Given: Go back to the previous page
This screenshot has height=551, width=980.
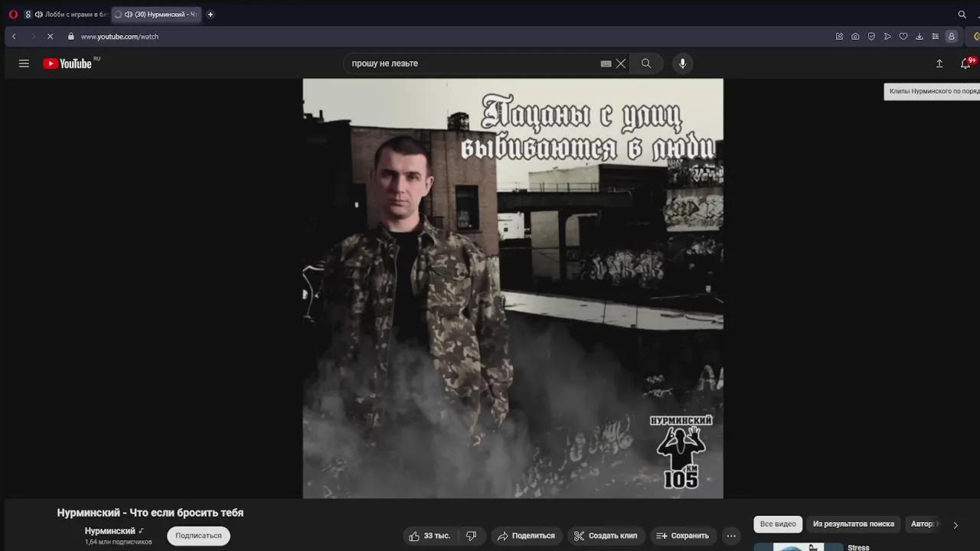Looking at the screenshot, I should tap(14, 36).
